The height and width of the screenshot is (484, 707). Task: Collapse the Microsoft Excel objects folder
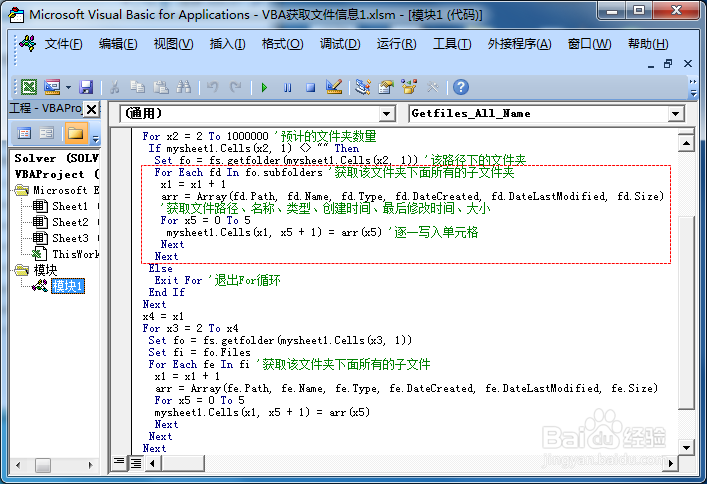coord(21,190)
